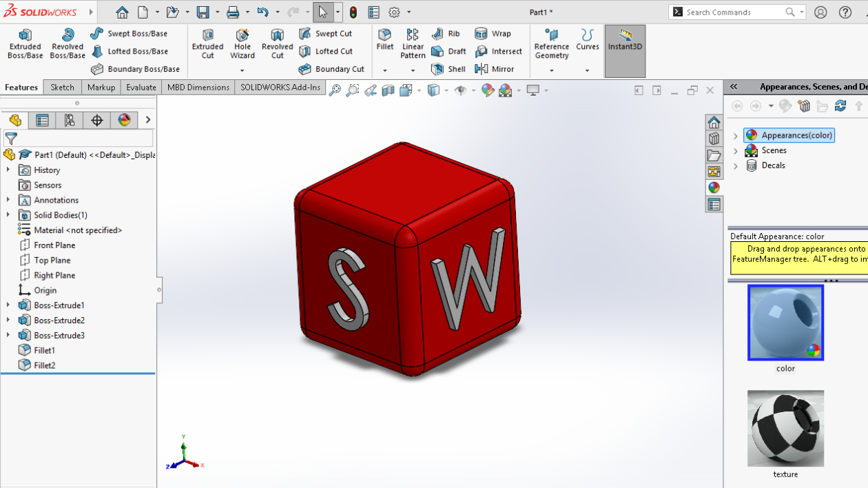Start the Extruded Cut tool
This screenshot has height=488, width=868.
tap(207, 44)
